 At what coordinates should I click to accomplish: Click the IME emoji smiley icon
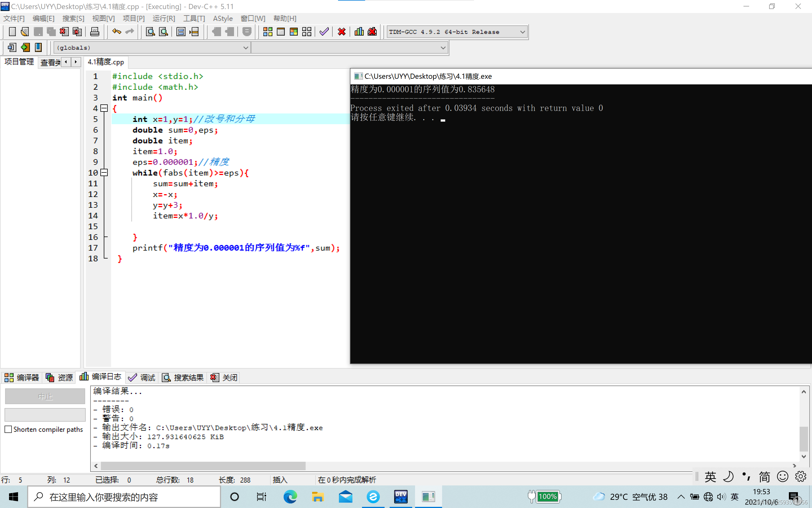[x=782, y=477]
